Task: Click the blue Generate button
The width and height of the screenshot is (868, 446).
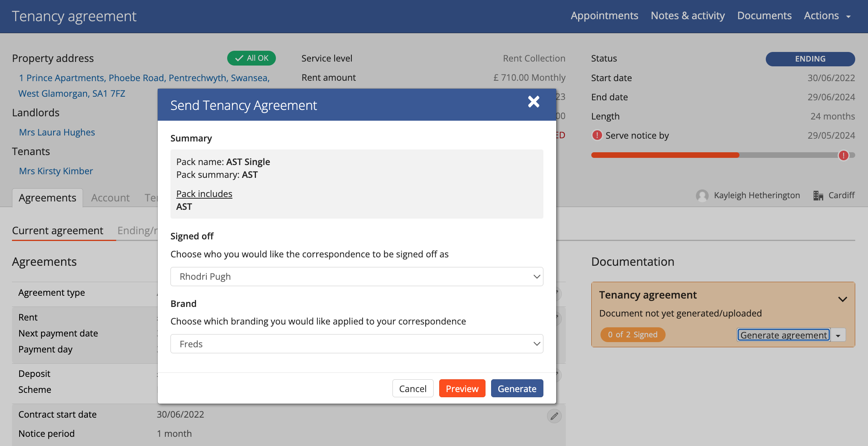Action: (517, 388)
